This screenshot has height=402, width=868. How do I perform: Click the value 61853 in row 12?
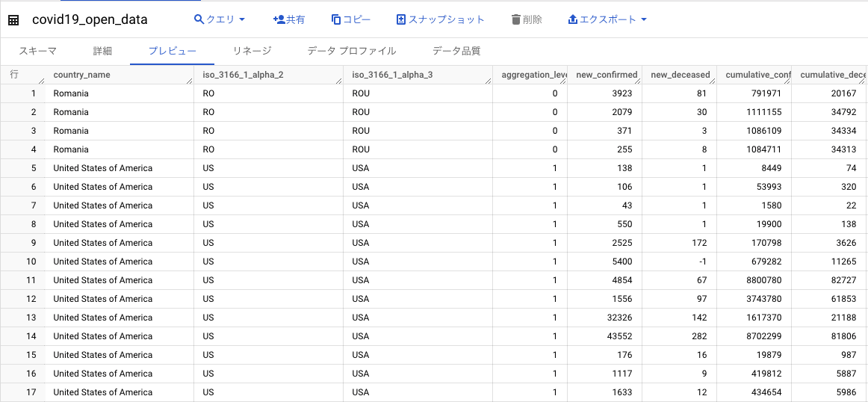coord(844,299)
